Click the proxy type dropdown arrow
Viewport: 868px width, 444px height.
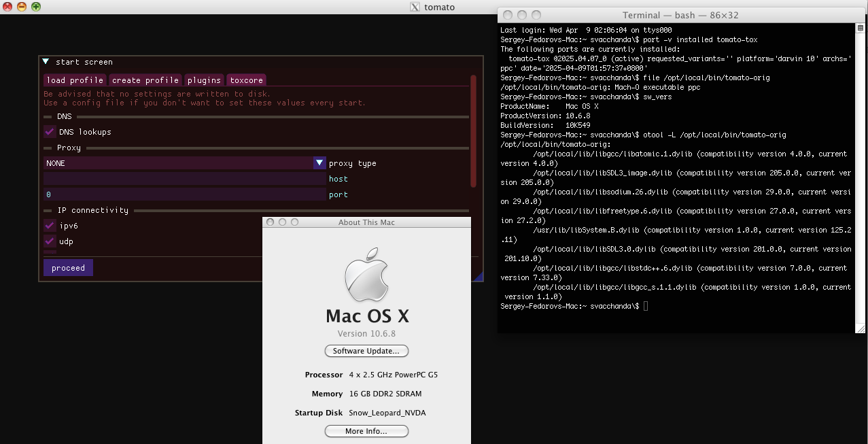[x=319, y=163]
